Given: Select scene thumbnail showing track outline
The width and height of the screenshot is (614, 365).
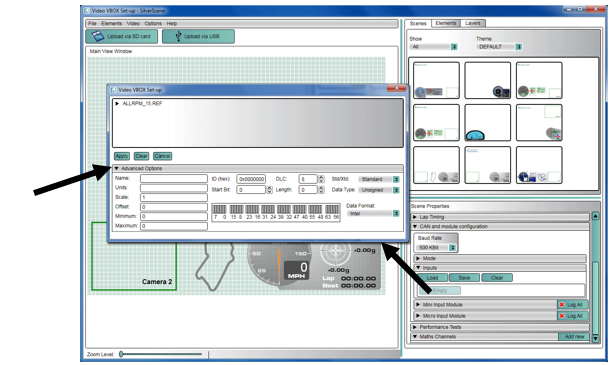Looking at the screenshot, I should pyautogui.click(x=436, y=165).
